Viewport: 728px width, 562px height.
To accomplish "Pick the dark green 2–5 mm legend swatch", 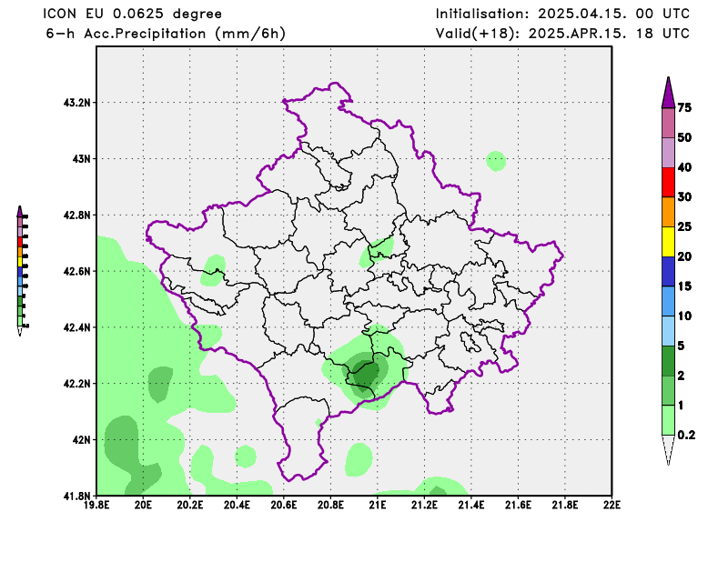I will (668, 361).
